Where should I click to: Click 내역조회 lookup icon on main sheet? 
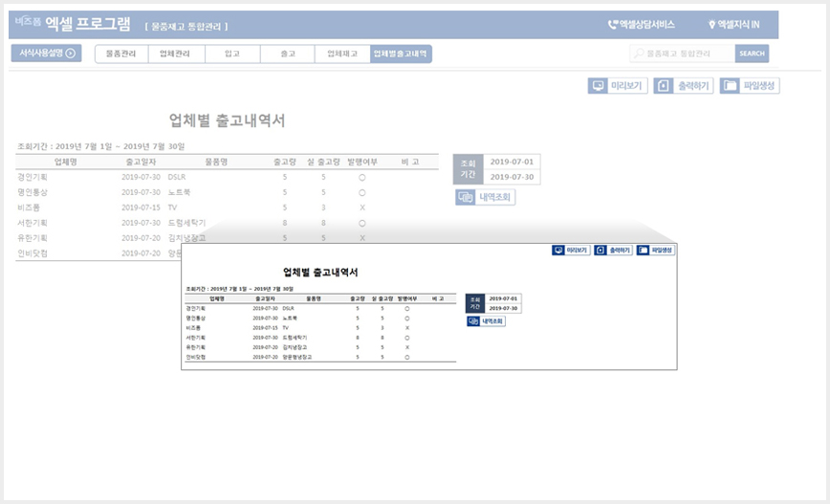tap(466, 197)
